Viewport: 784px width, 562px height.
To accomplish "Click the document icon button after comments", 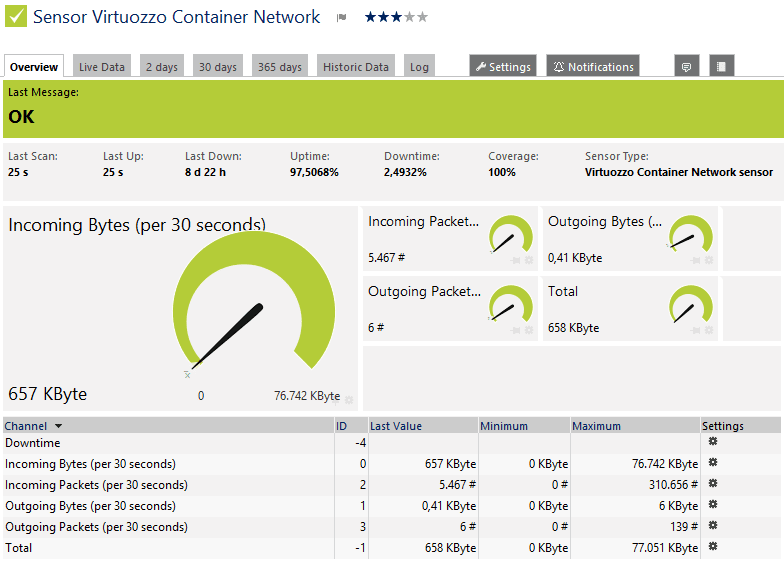I will click(x=722, y=66).
